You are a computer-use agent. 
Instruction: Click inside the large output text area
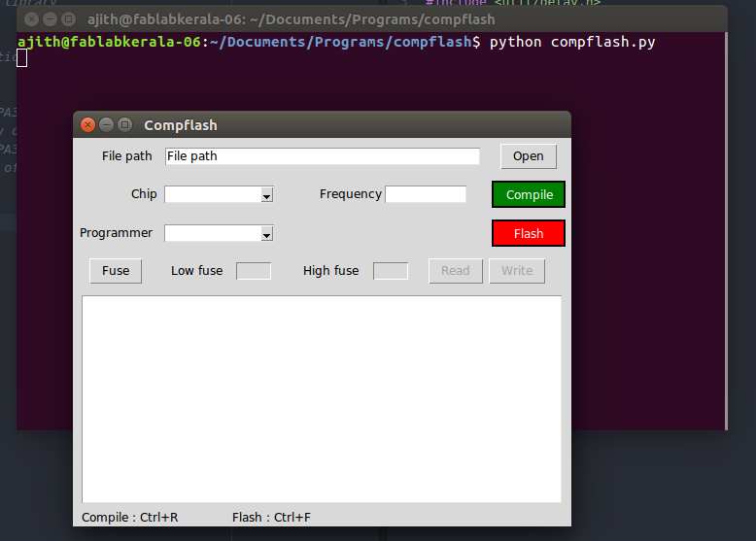click(x=322, y=399)
